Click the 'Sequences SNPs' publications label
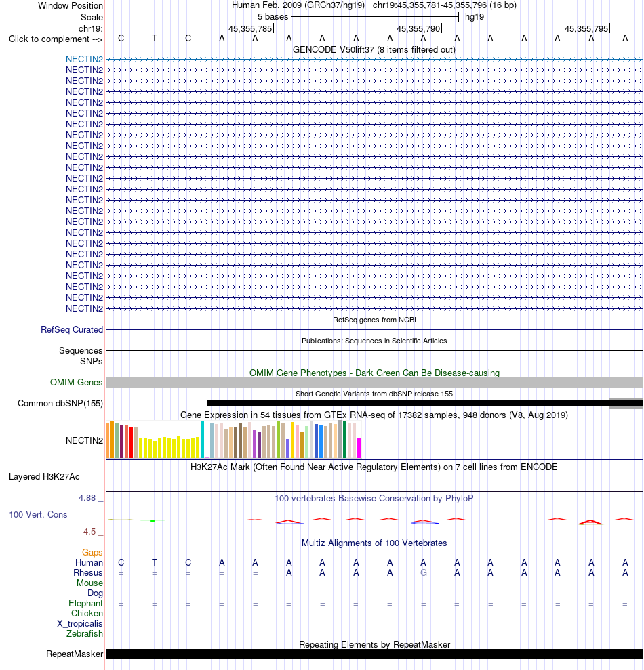This screenshot has width=644, height=670. [x=81, y=356]
